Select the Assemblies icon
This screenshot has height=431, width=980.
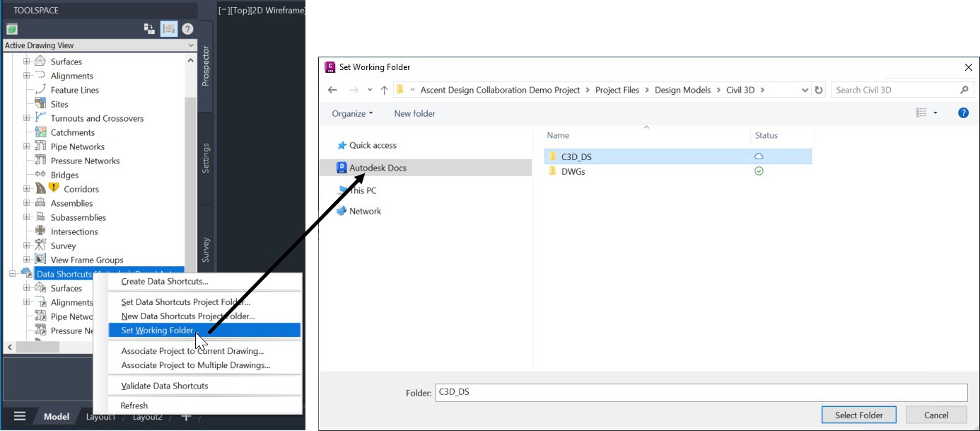click(x=40, y=203)
